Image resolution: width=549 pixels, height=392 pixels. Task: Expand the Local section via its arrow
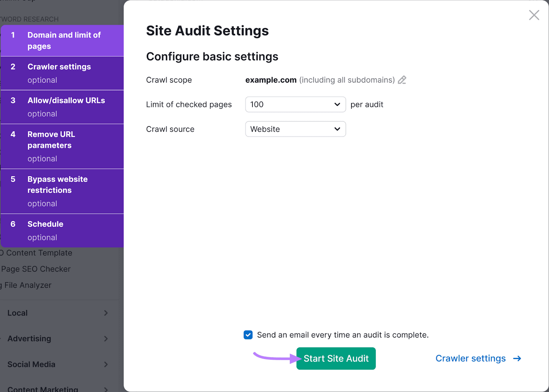(106, 313)
